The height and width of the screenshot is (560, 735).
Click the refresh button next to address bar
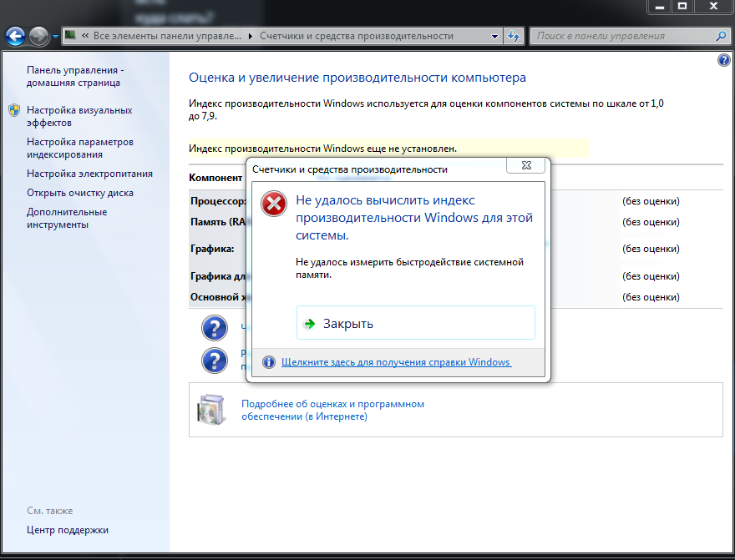point(514,36)
